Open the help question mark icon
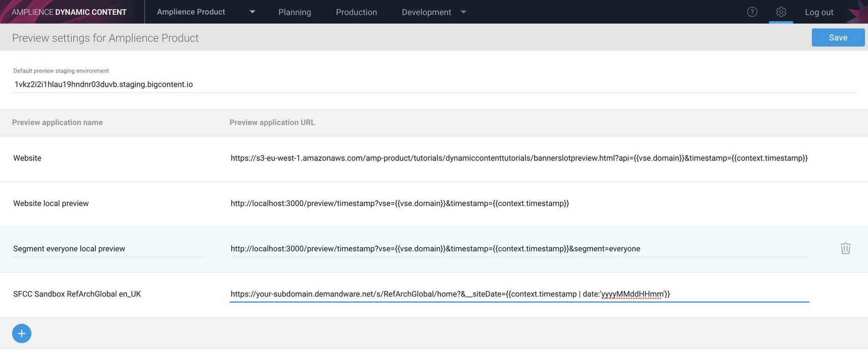868x351 pixels. point(752,12)
